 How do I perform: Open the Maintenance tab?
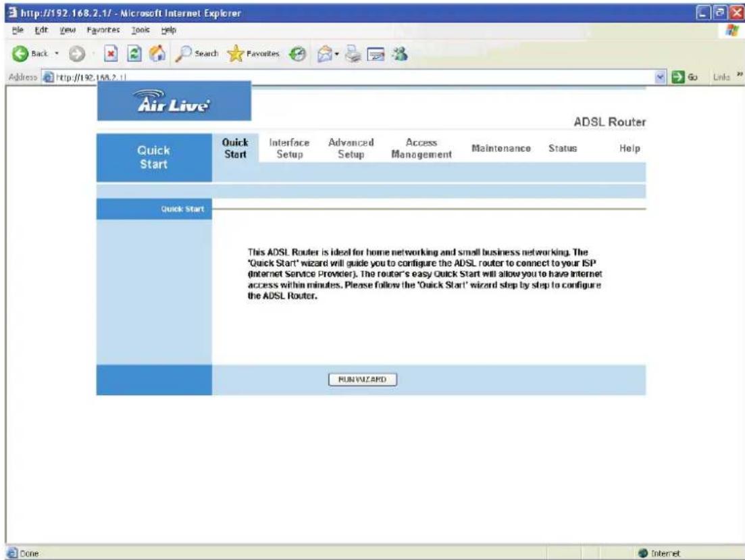pos(500,149)
